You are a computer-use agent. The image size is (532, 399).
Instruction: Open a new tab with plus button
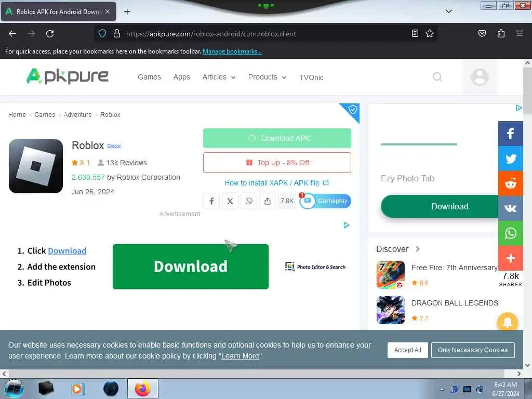click(x=127, y=12)
